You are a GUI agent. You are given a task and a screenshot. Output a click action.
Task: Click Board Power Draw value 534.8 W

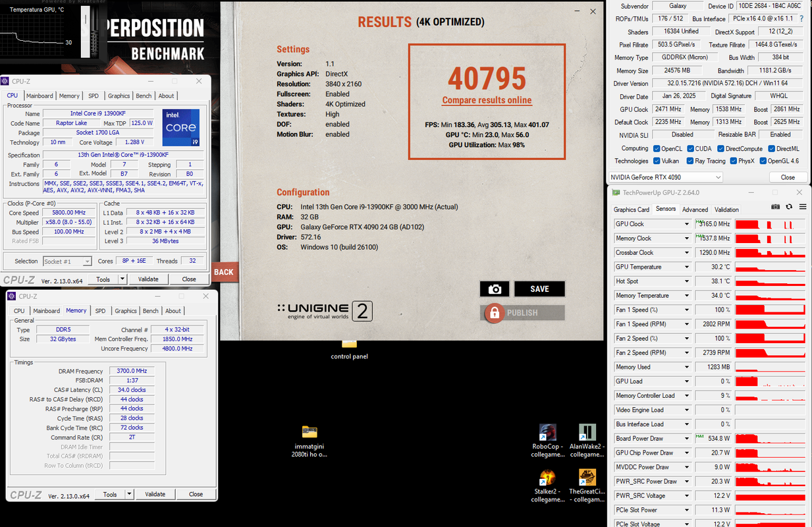[x=713, y=439]
